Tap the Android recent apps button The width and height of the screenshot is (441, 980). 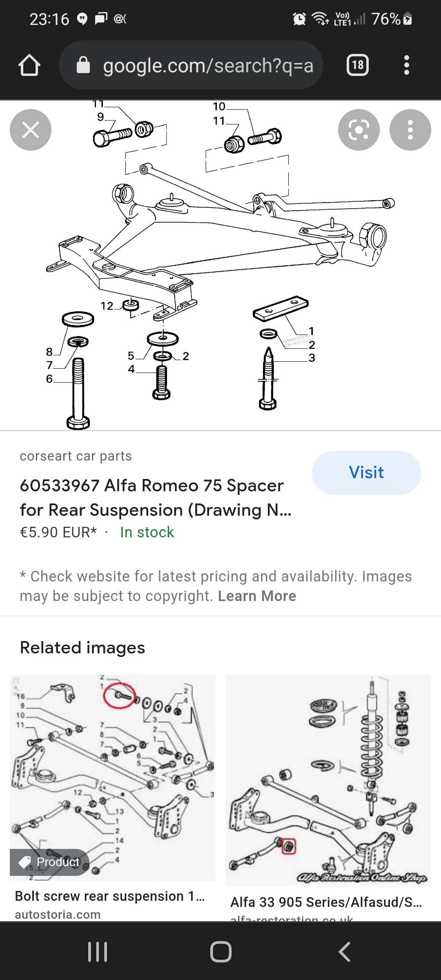click(98, 952)
